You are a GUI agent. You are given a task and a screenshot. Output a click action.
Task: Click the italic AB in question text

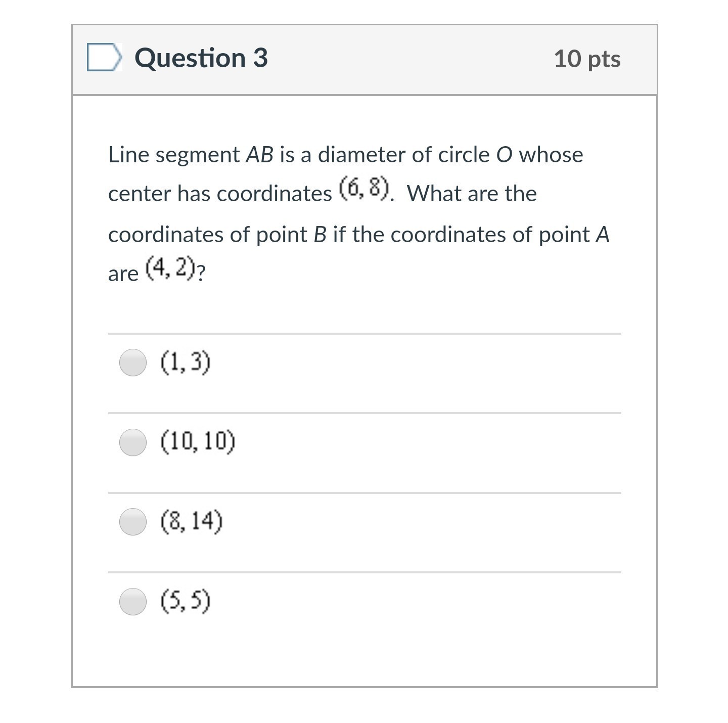point(259,155)
